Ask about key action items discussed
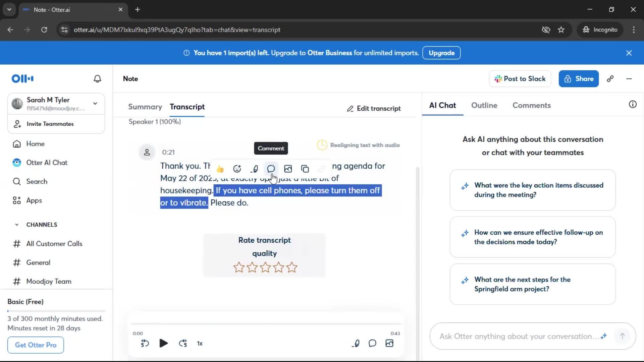 coord(533,190)
